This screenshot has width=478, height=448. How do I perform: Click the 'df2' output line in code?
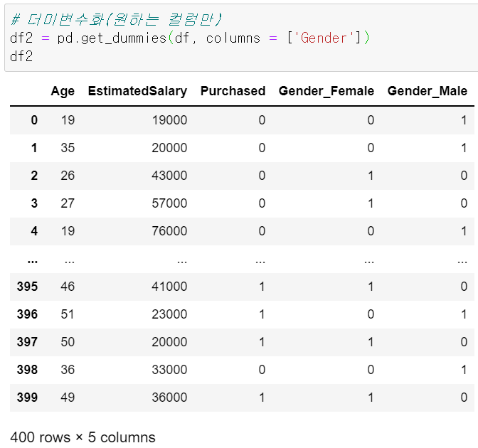pos(21,57)
